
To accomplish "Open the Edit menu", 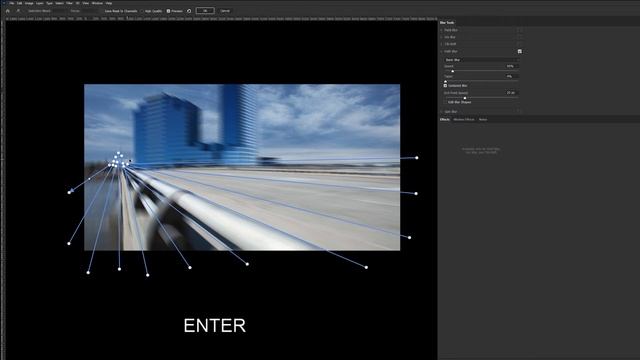I will point(19,3).
